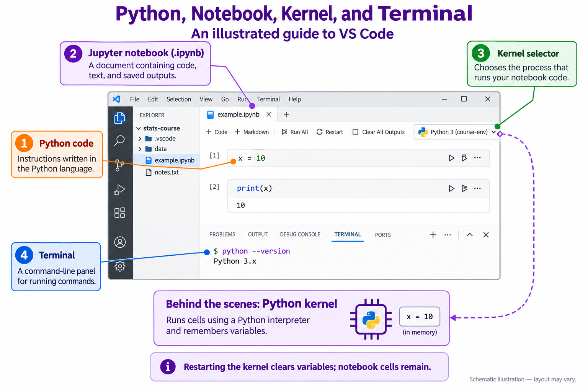Open the Extensions view icon
Image resolution: width=588 pixels, height=392 pixels.
pyautogui.click(x=120, y=213)
